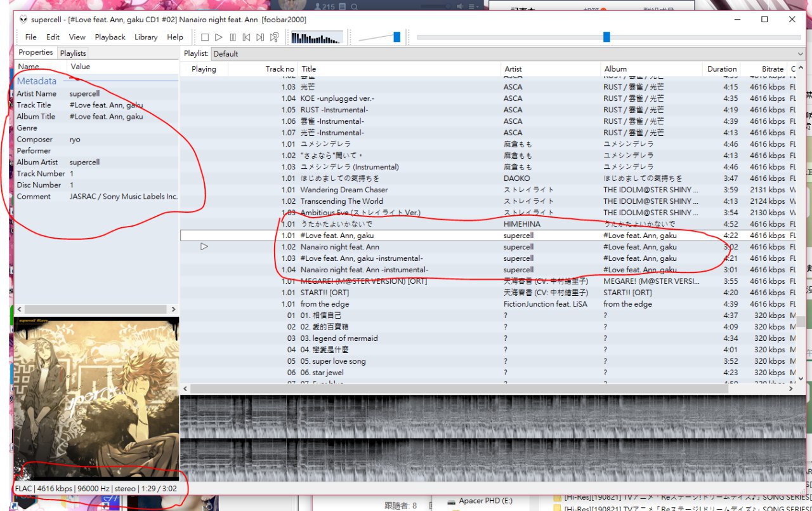
Task: Select track 'MEGARE! (M@STER VERSION) [ORT]'
Action: coord(488,281)
